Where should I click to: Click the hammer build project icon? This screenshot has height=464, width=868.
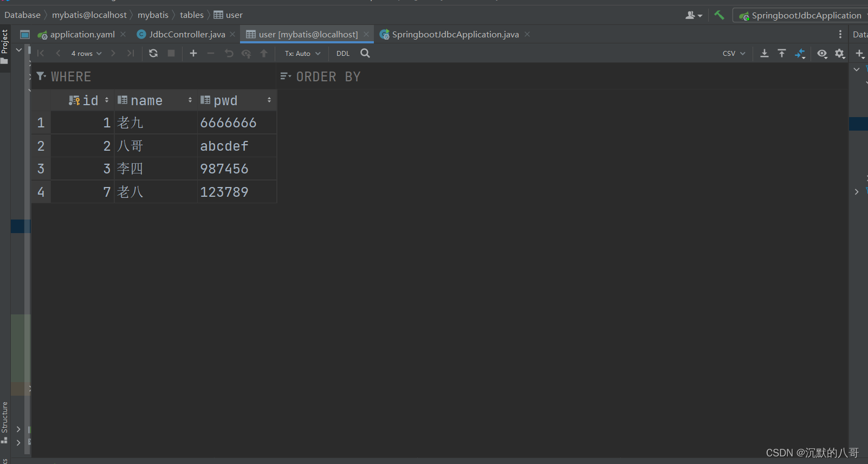pos(719,15)
